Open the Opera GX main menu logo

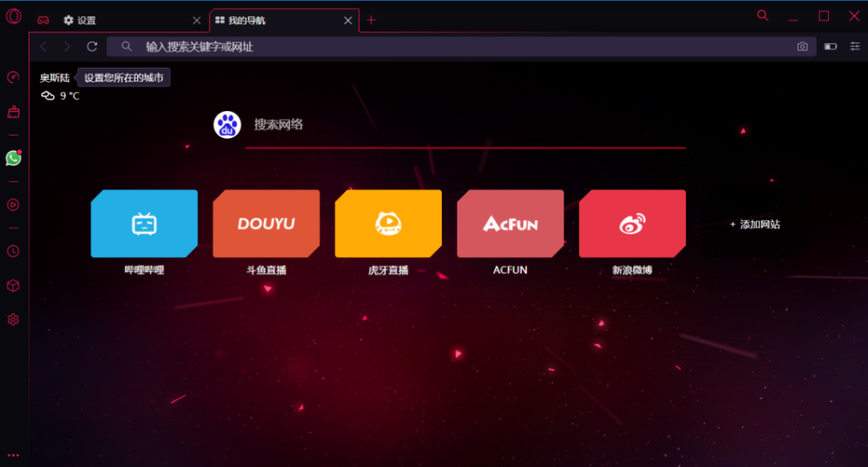click(x=13, y=16)
